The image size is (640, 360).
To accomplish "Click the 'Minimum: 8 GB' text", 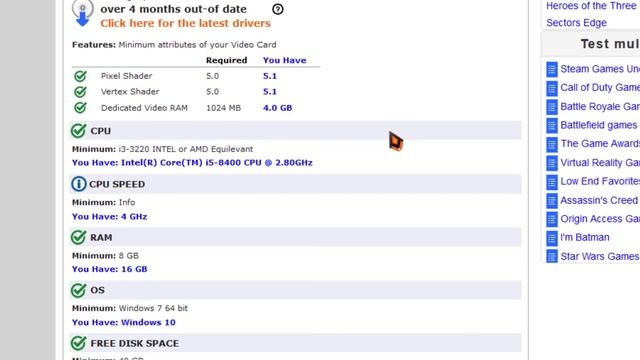I will tap(105, 256).
